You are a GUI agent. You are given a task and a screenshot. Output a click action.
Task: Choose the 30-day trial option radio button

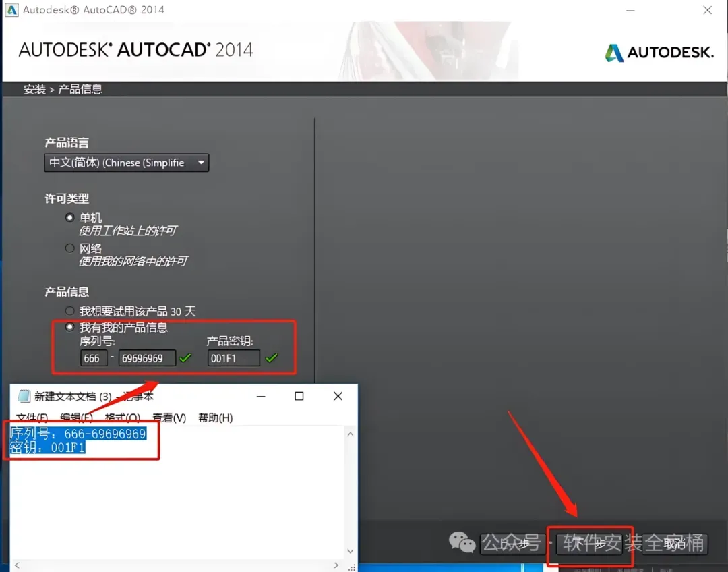tap(69, 311)
